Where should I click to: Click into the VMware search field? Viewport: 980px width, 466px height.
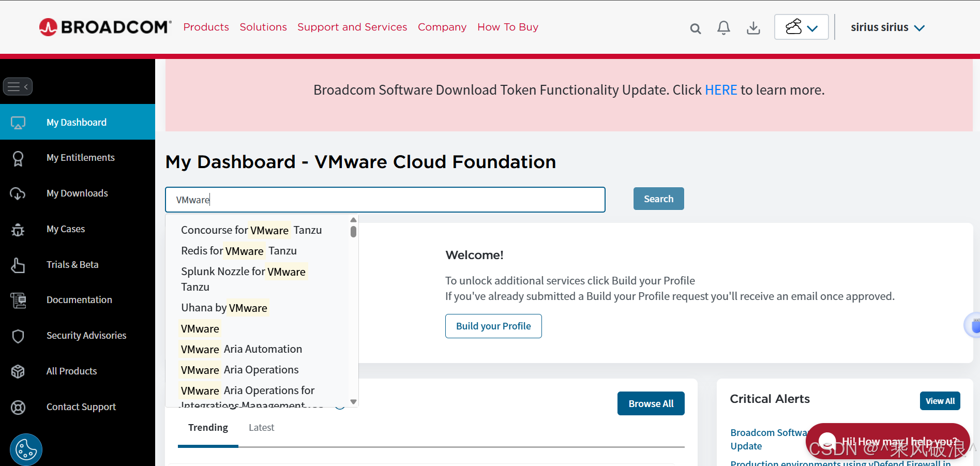click(x=385, y=200)
